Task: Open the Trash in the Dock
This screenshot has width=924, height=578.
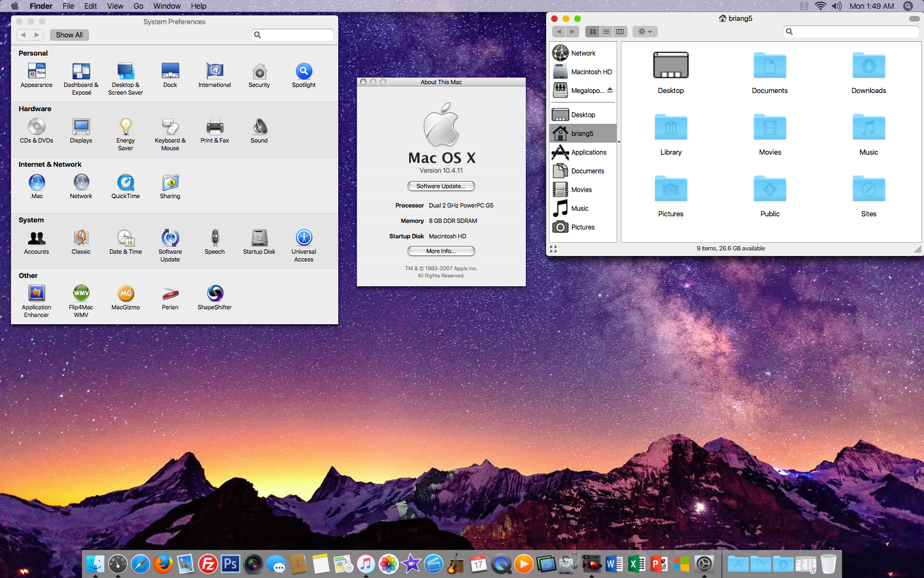Action: pyautogui.click(x=828, y=564)
